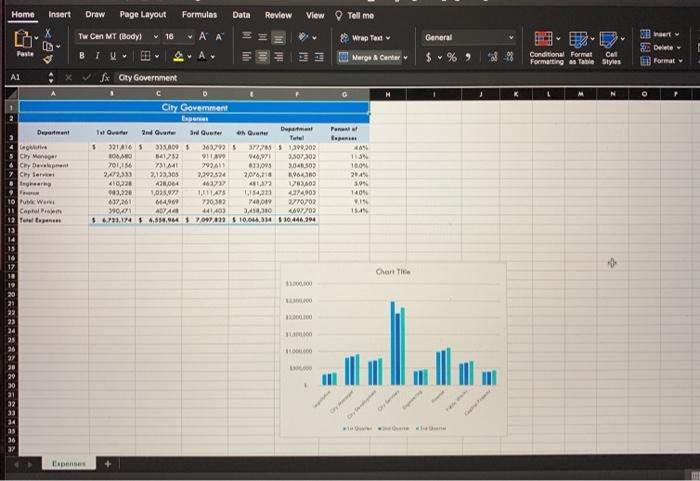Viewport: 700px width, 481px height.
Task: Toggle Align Right
Action: point(279,57)
